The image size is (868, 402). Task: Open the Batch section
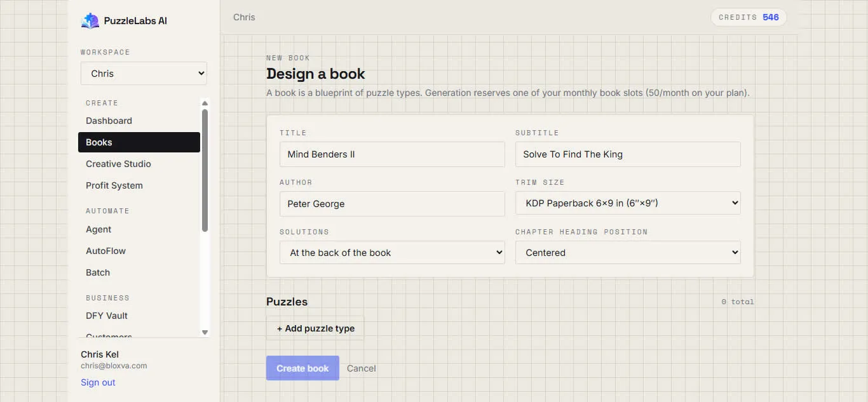[x=139, y=272]
